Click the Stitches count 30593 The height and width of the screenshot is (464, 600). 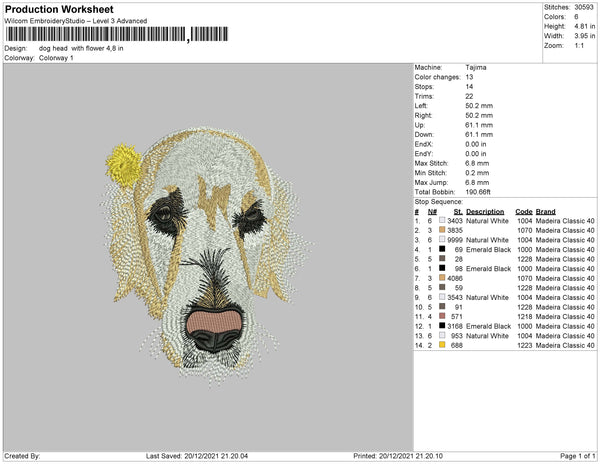pyautogui.click(x=582, y=6)
